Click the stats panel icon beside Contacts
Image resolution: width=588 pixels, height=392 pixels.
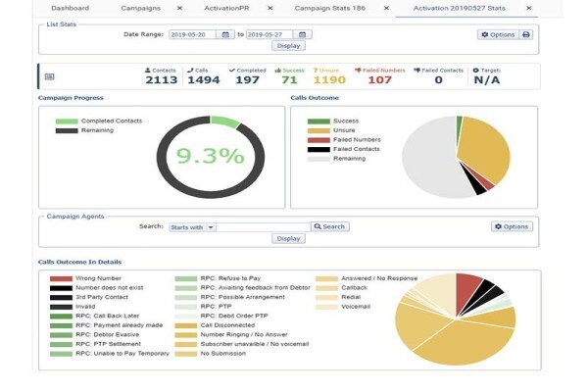pyautogui.click(x=50, y=76)
